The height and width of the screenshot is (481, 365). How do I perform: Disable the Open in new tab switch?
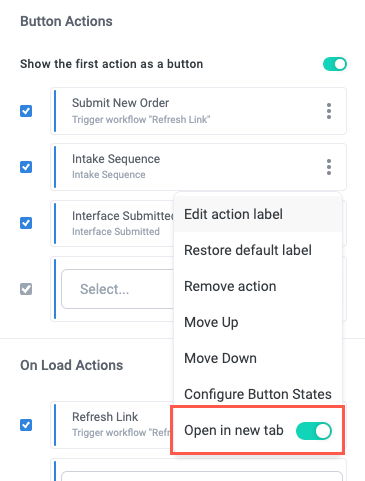[x=314, y=431]
